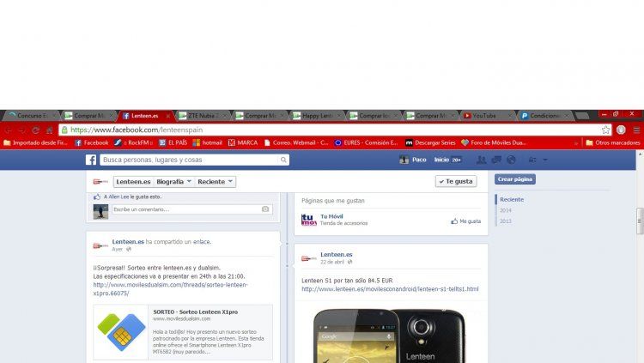
Task: Open the Chrome menu icon
Action: (x=636, y=130)
